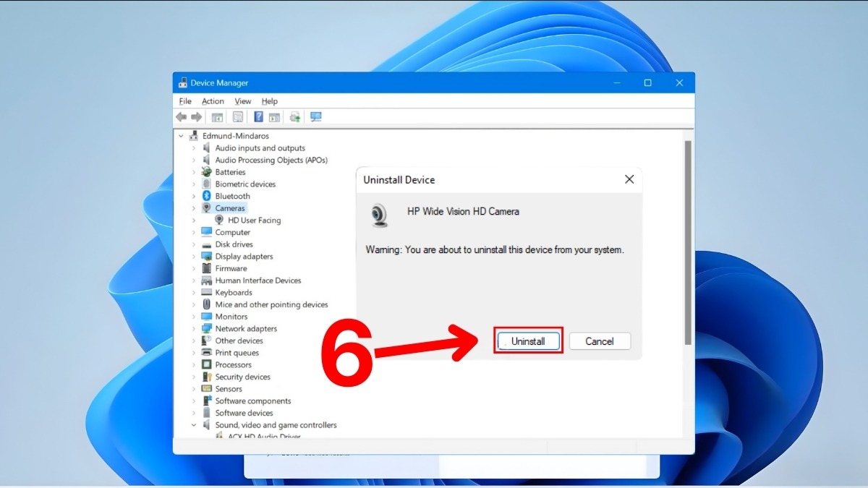Click the Biometric devices fingerprint icon
868x488 pixels.
click(206, 184)
